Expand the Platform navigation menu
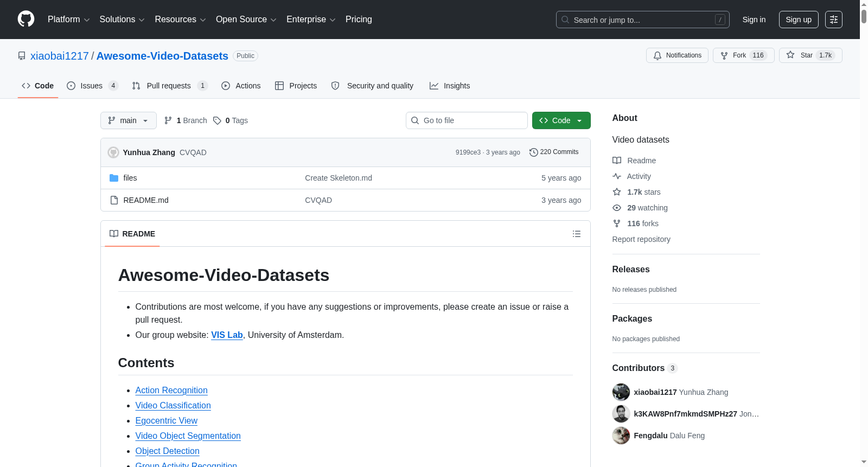Image resolution: width=868 pixels, height=467 pixels. click(68, 20)
